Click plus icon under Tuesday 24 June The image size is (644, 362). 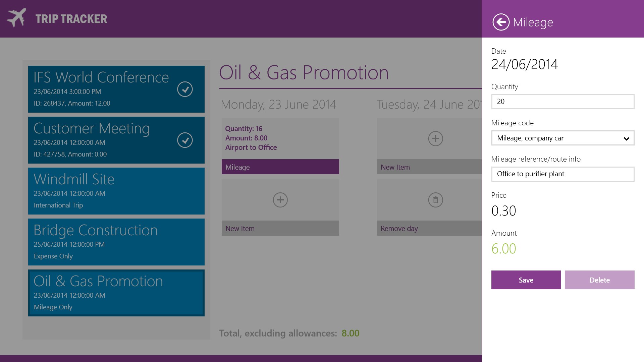click(x=435, y=139)
